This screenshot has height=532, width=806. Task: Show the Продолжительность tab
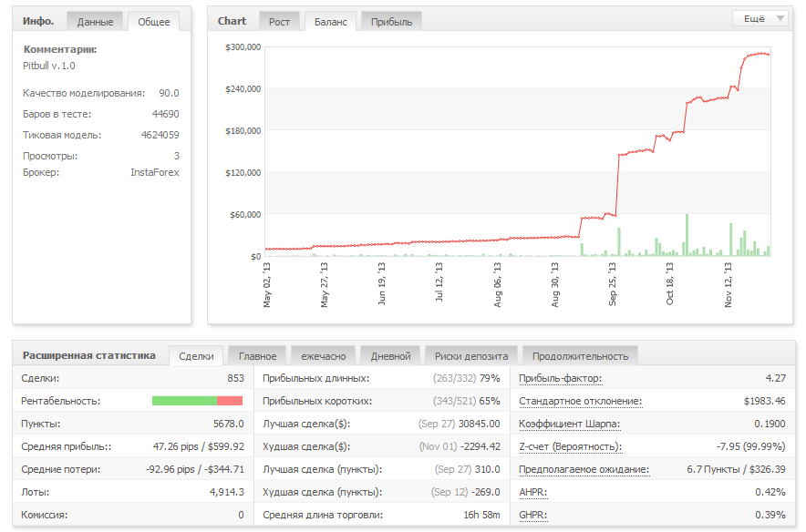(580, 356)
